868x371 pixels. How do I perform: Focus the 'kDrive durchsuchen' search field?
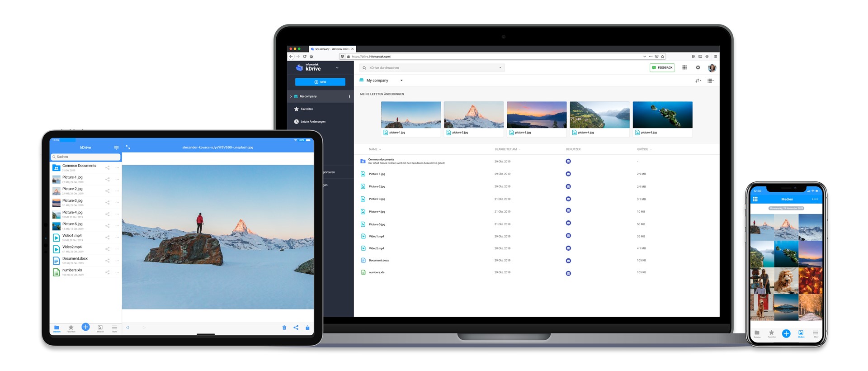tap(432, 68)
